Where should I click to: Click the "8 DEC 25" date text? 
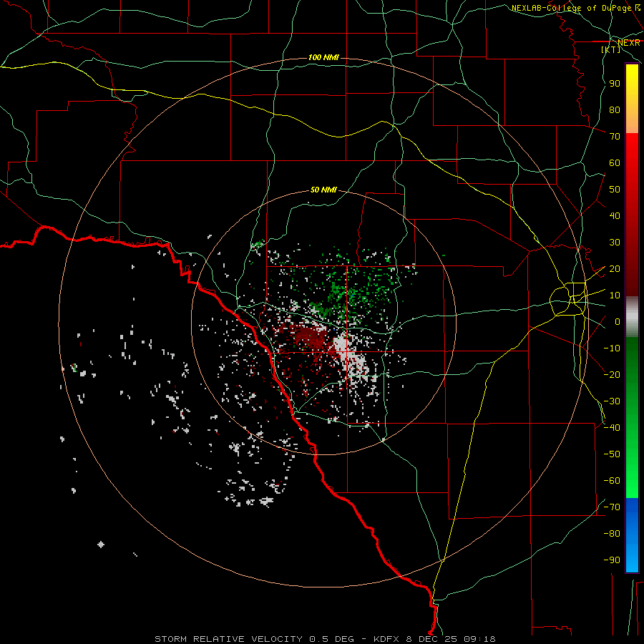point(431,639)
